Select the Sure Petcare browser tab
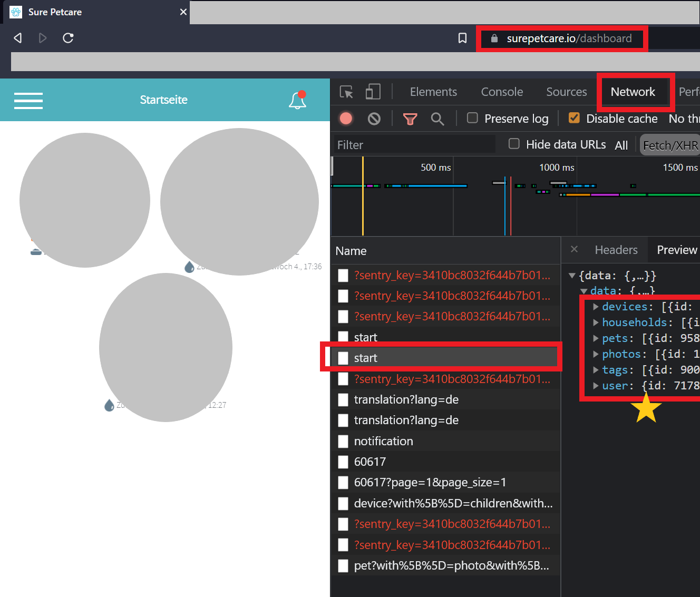Viewport: 700px width, 597px height. coord(96,12)
